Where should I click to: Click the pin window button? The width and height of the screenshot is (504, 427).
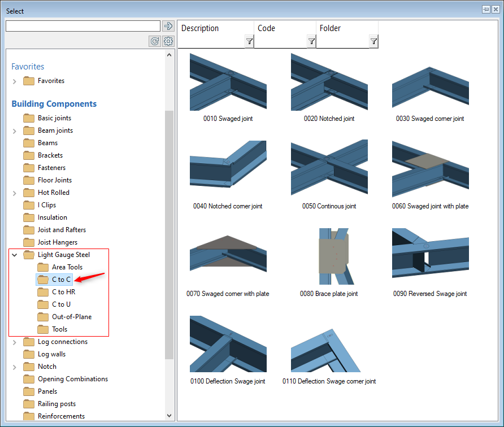coord(486,10)
